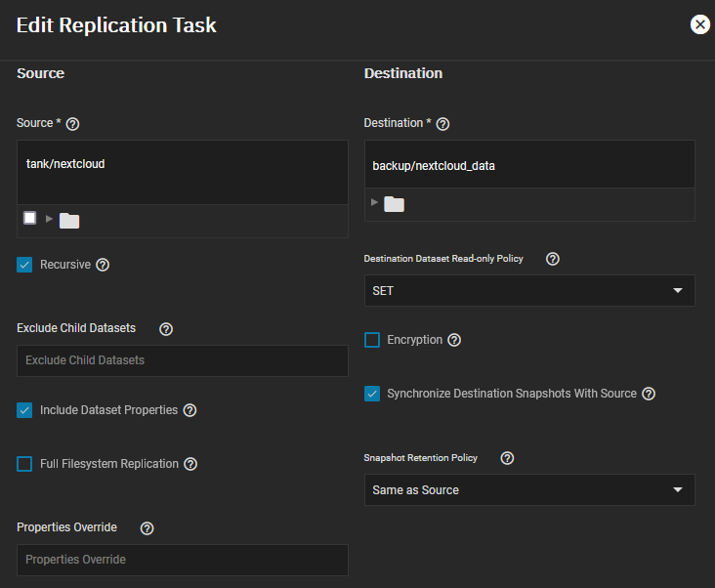Click the source path field tank/nextcloud
Image resolution: width=715 pixels, height=588 pixels.
click(183, 172)
